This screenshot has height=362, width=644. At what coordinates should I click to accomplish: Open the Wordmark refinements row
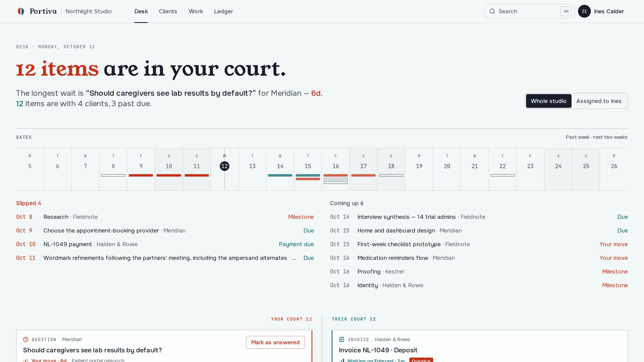[x=165, y=258]
